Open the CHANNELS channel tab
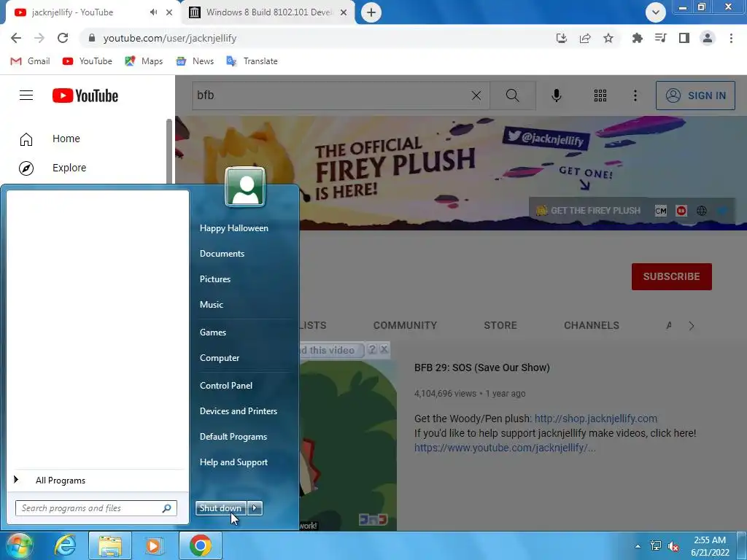 592,325
